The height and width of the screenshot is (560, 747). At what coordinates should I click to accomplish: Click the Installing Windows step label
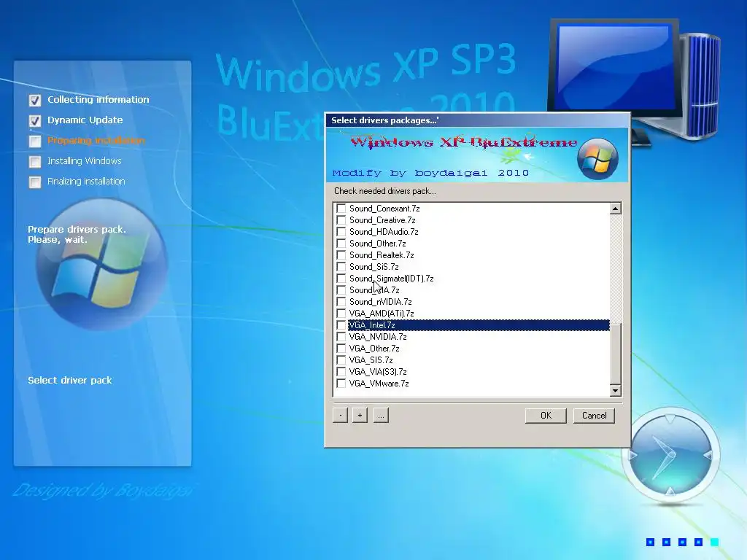click(85, 161)
